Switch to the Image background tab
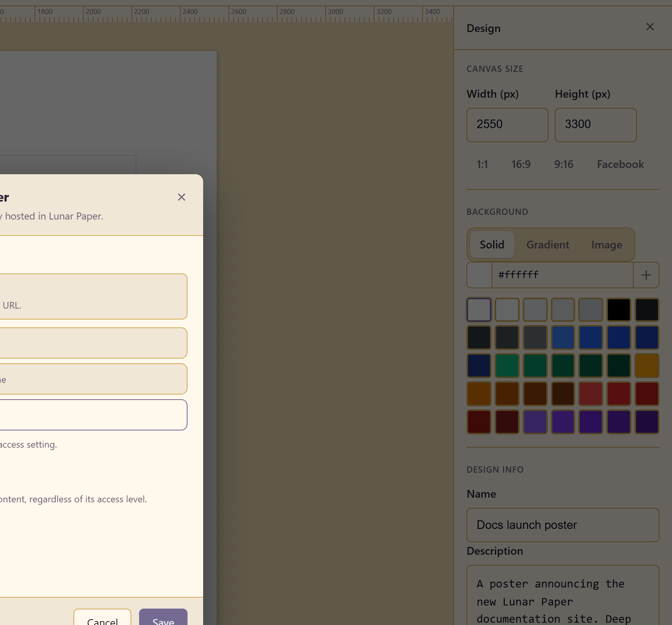672x625 pixels. 606,245
